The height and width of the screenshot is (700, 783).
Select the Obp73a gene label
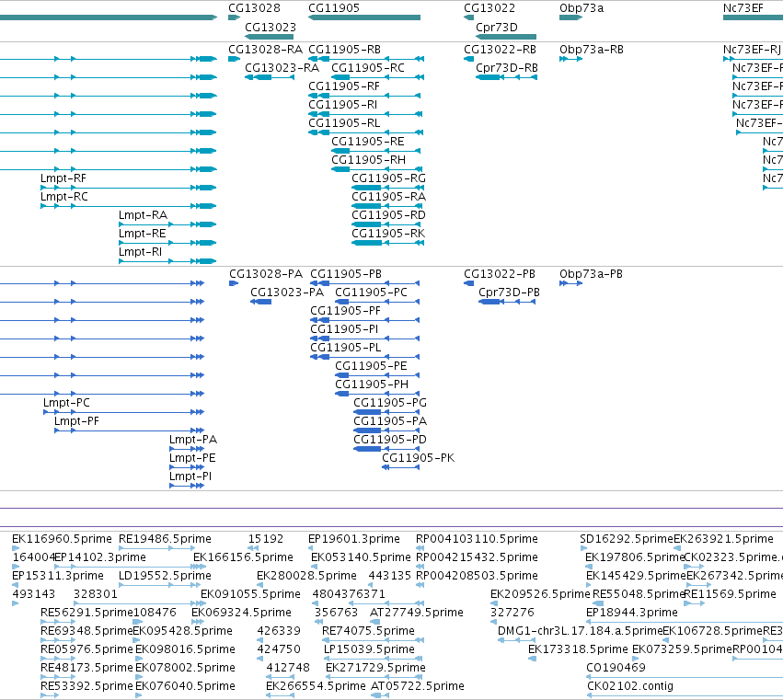tap(581, 8)
